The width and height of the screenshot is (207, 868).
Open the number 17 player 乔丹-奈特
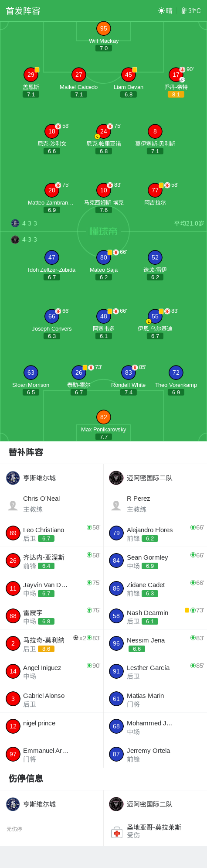click(x=176, y=75)
